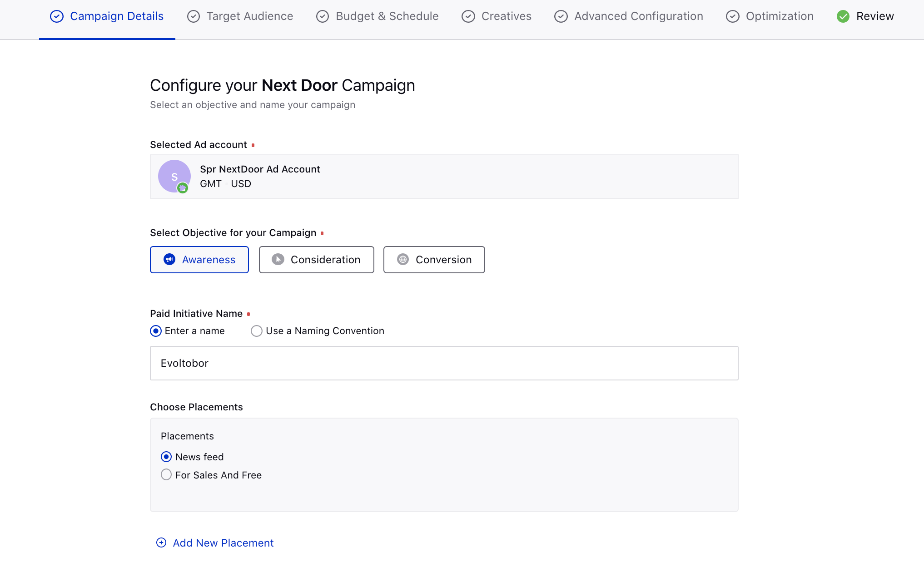This screenshot has height=572, width=924.
Task: Click the Budget & Schedule checkmark icon
Action: pyautogui.click(x=323, y=16)
